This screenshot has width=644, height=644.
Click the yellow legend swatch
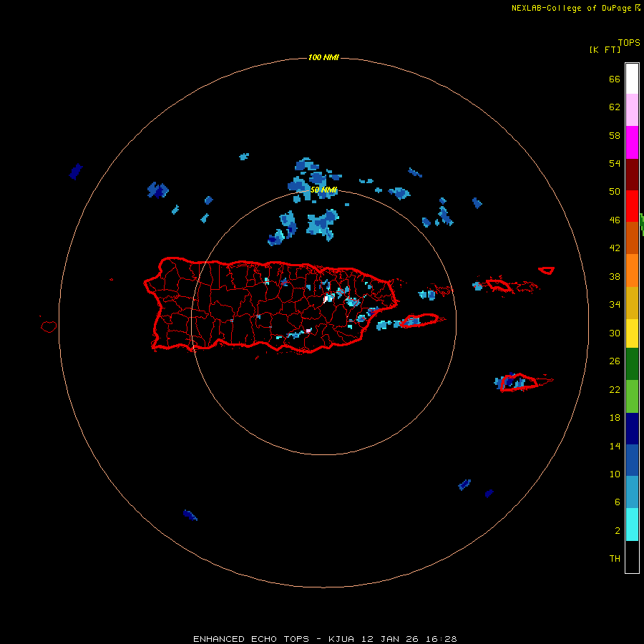(632, 333)
